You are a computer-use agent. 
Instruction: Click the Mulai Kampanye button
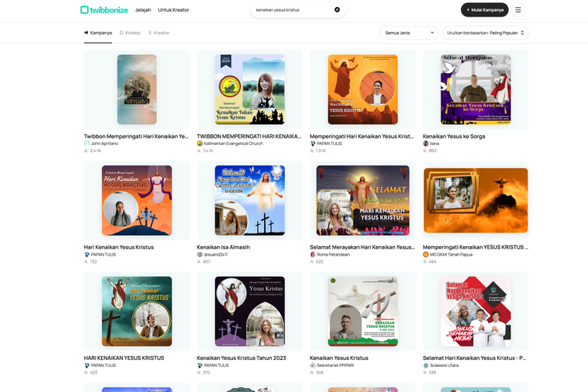tap(485, 9)
